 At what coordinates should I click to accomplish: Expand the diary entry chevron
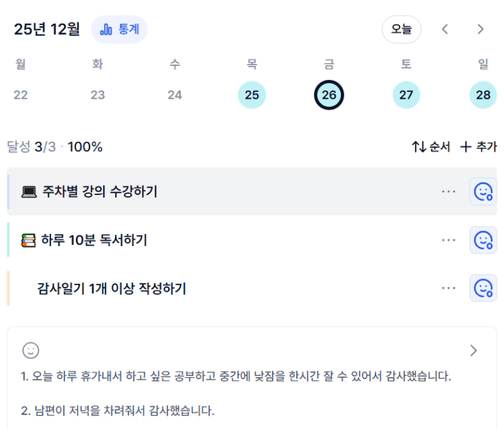tap(474, 350)
